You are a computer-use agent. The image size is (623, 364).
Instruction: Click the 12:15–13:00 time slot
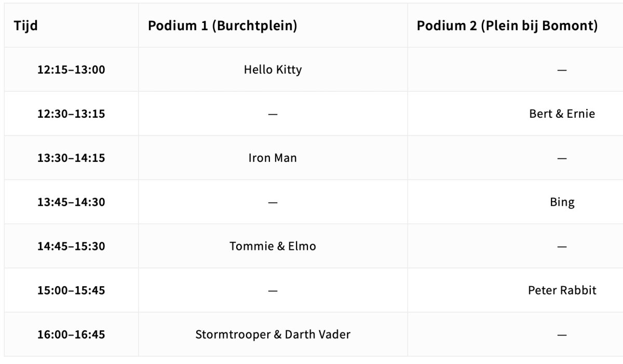(x=71, y=69)
